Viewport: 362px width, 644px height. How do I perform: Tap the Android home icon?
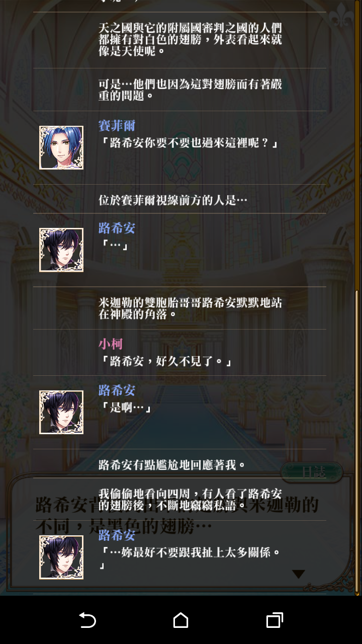coord(180,620)
